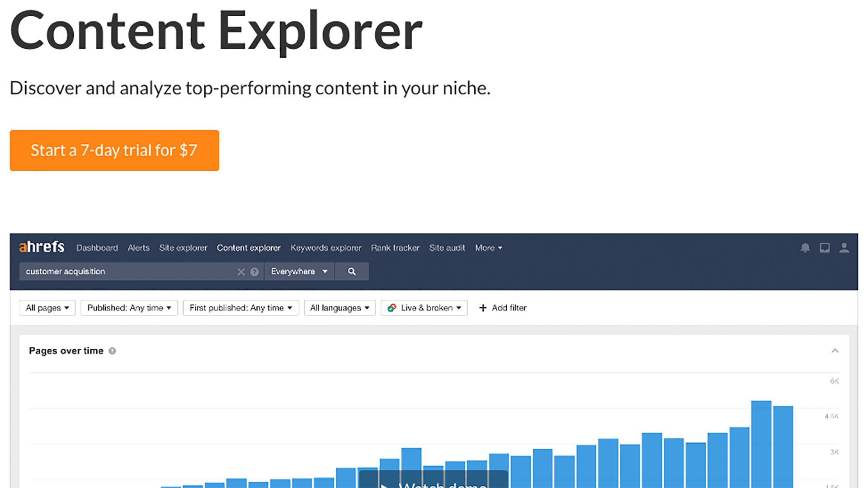Open the inbox tray icon
The width and height of the screenshot is (868, 488).
tap(825, 248)
